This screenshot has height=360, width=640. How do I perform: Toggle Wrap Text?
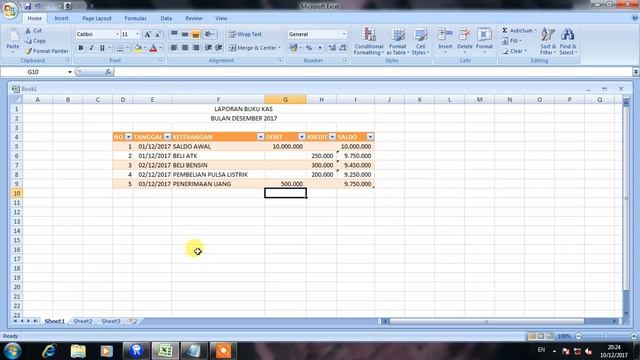245,34
